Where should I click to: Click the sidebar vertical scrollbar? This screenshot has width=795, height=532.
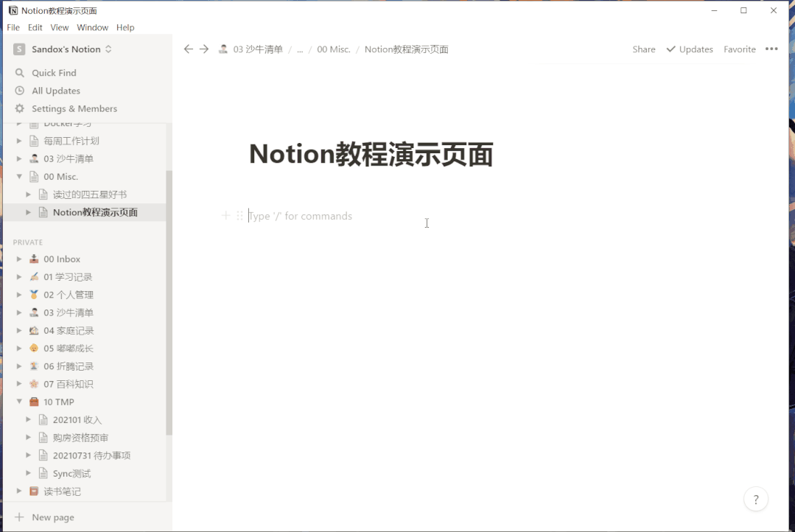click(x=169, y=303)
